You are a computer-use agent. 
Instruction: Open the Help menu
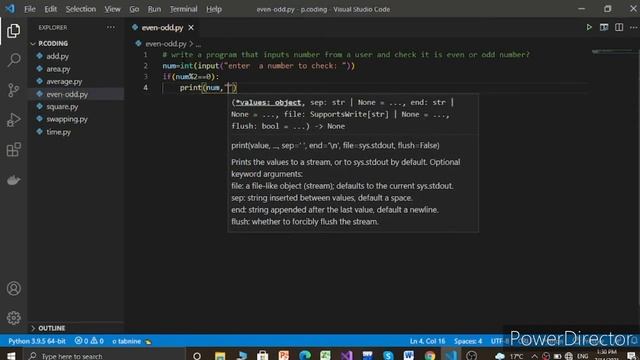click(x=213, y=9)
